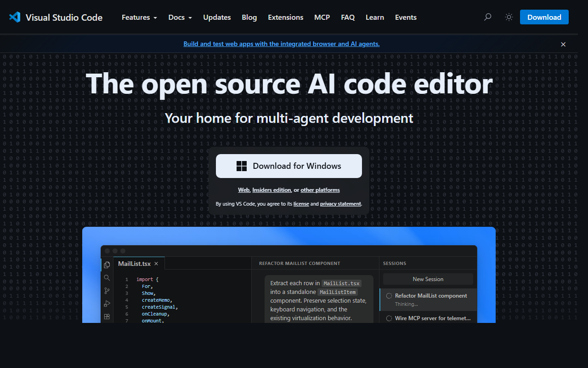This screenshot has height=368, width=588.
Task: Click the Windows logo in download button
Action: tap(242, 166)
